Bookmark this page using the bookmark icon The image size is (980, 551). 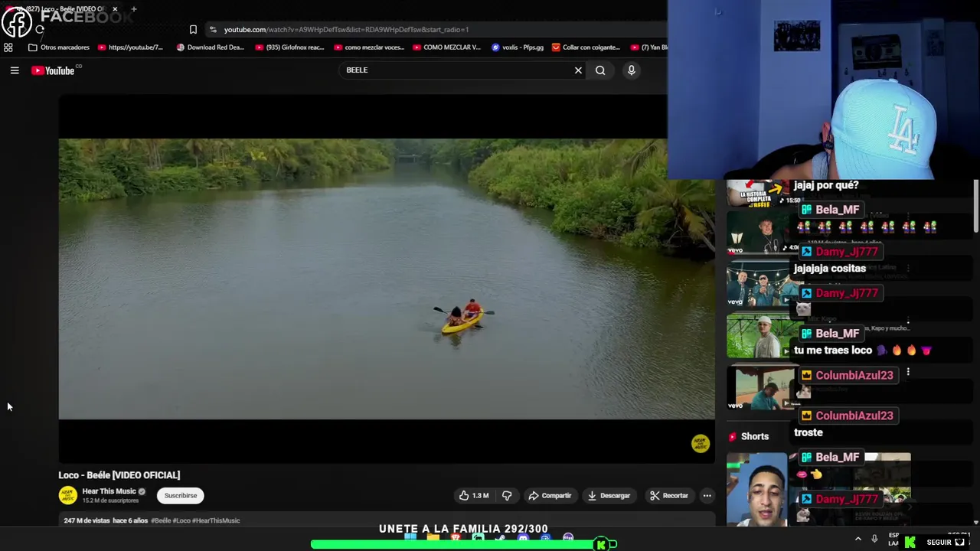193,30
